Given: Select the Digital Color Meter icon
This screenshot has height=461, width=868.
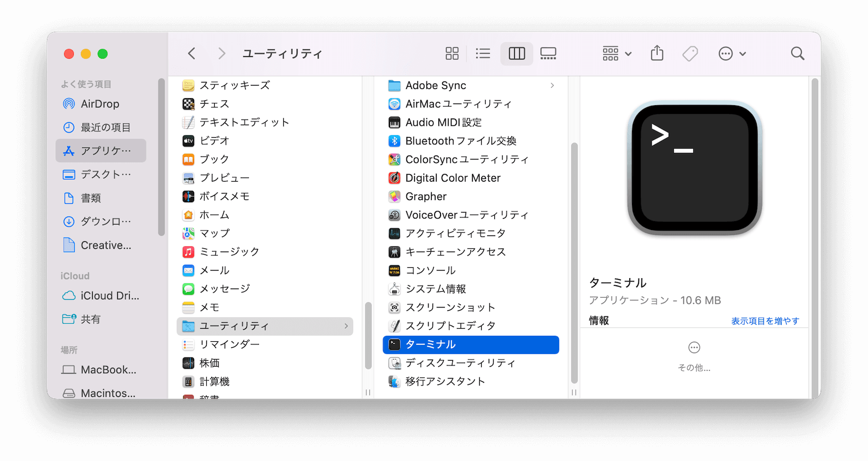Looking at the screenshot, I should 394,178.
